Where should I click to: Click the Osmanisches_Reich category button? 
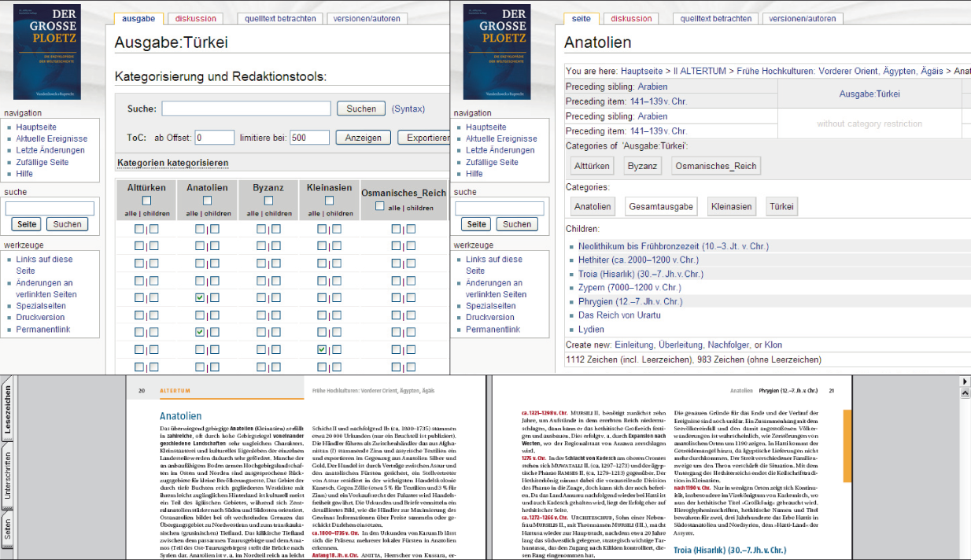click(716, 166)
